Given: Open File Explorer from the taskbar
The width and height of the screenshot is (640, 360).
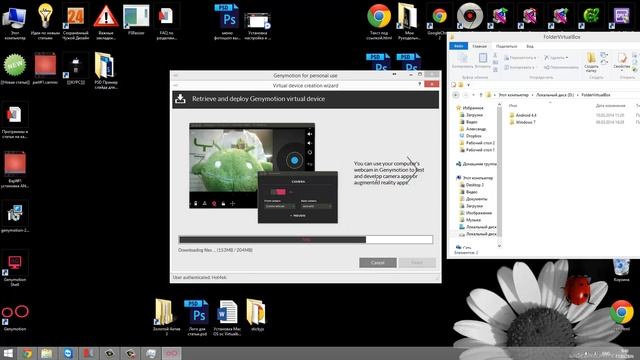Looking at the screenshot, I should pyautogui.click(x=47, y=353).
